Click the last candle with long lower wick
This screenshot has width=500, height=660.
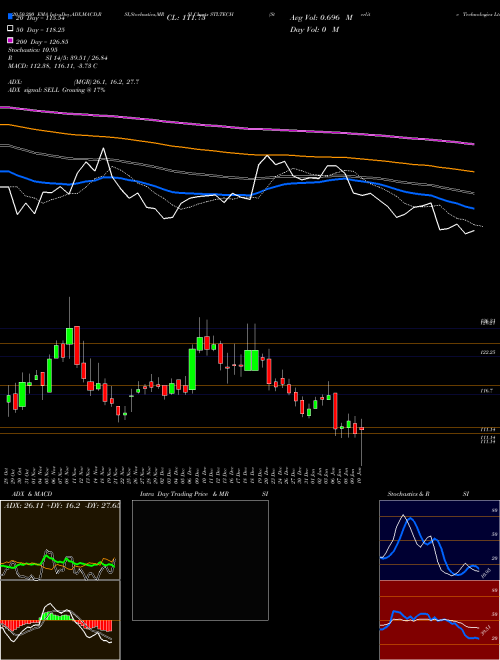point(362,442)
